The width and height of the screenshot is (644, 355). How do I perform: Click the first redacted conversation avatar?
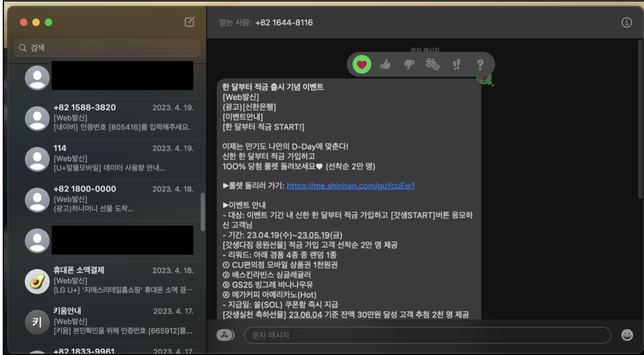(x=37, y=78)
